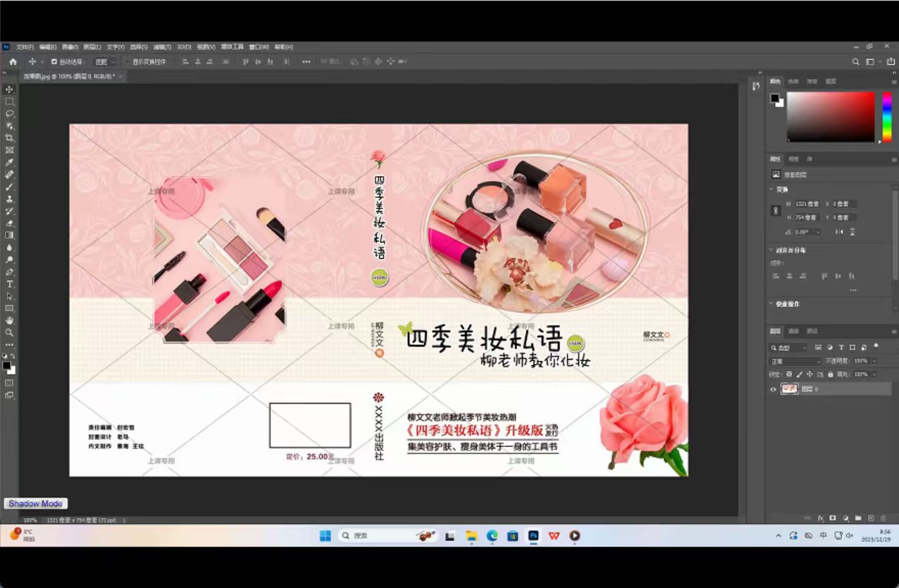The image size is (899, 588).
Task: Click the width W input field
Action: pyautogui.click(x=807, y=203)
